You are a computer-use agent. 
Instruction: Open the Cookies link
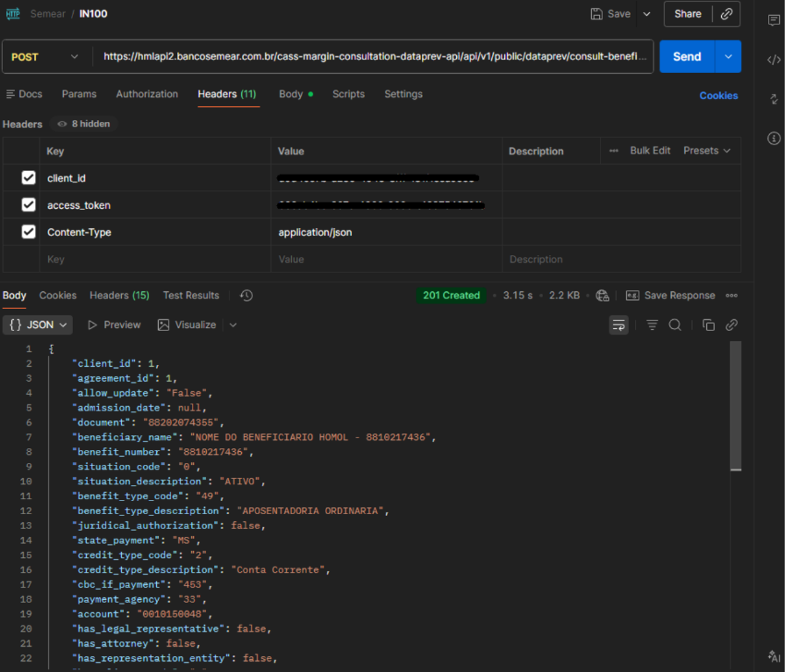[x=718, y=96]
